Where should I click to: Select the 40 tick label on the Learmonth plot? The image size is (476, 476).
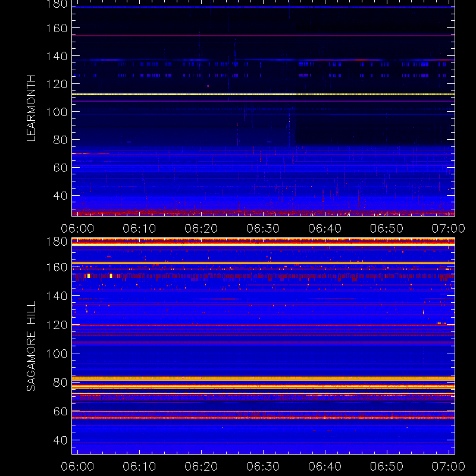click(60, 196)
